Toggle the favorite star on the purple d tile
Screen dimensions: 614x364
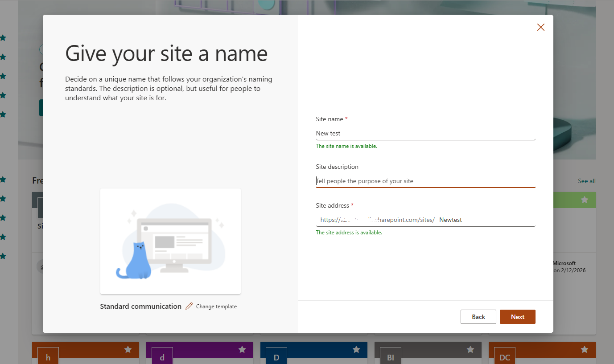click(242, 350)
